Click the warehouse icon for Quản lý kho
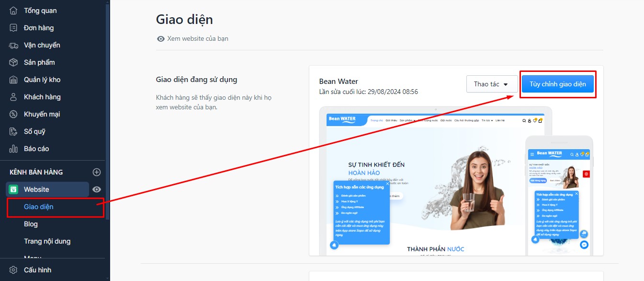 pos(13,80)
